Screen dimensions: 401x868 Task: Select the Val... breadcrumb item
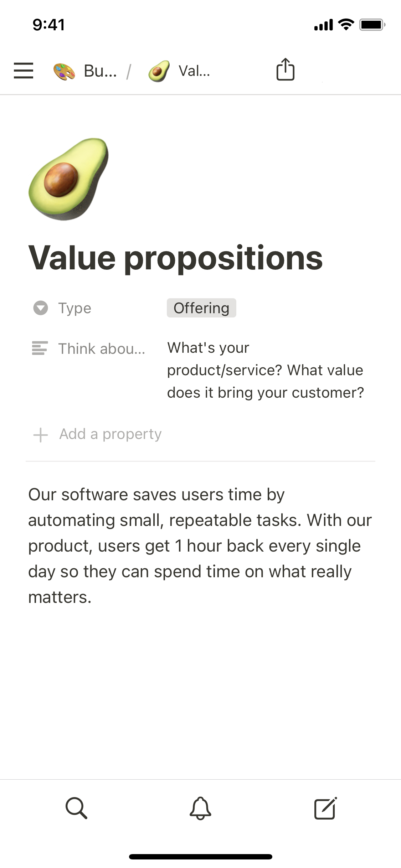(x=194, y=71)
